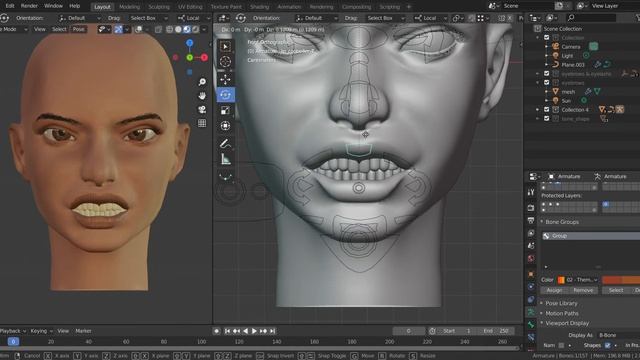Jump to the timeline end frame
This screenshot has height=360, width=640.
272,331
